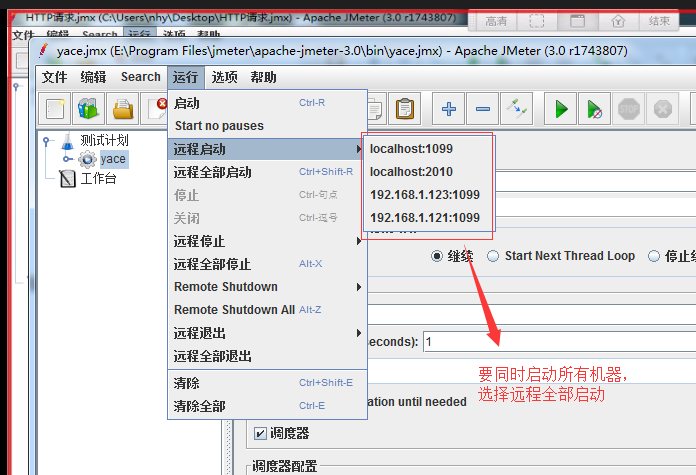Screen dimensions: 696x475
Task: Expand the yace tree node handle
Action: pyautogui.click(x=66, y=159)
